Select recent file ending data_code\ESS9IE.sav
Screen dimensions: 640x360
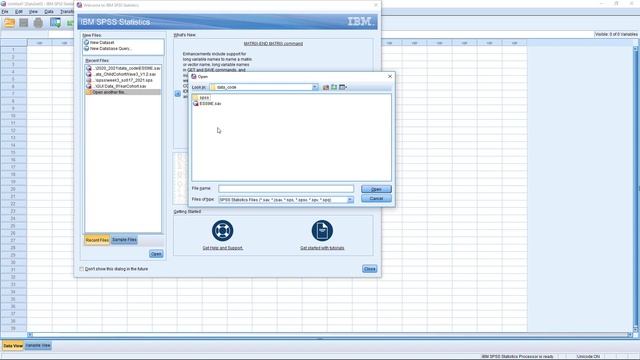tap(123, 68)
